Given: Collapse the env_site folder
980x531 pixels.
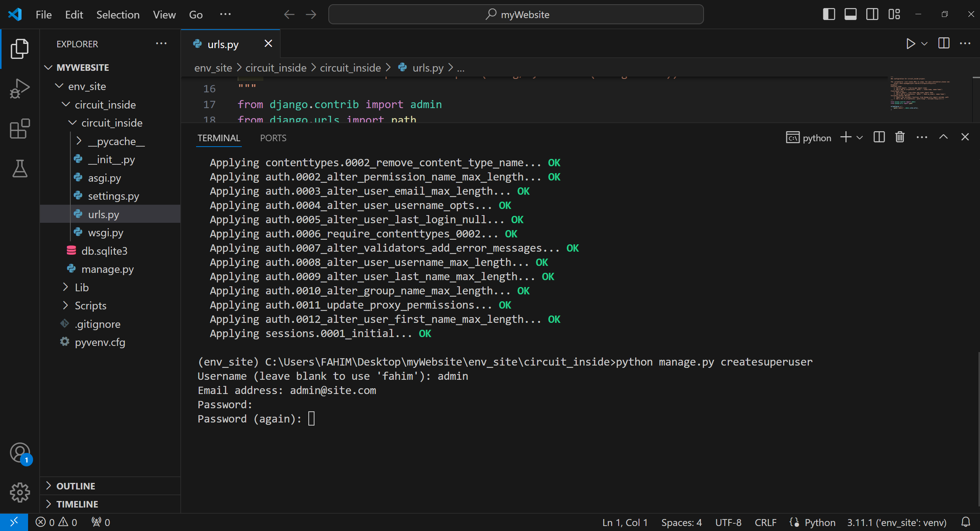Looking at the screenshot, I should click(x=110, y=86).
